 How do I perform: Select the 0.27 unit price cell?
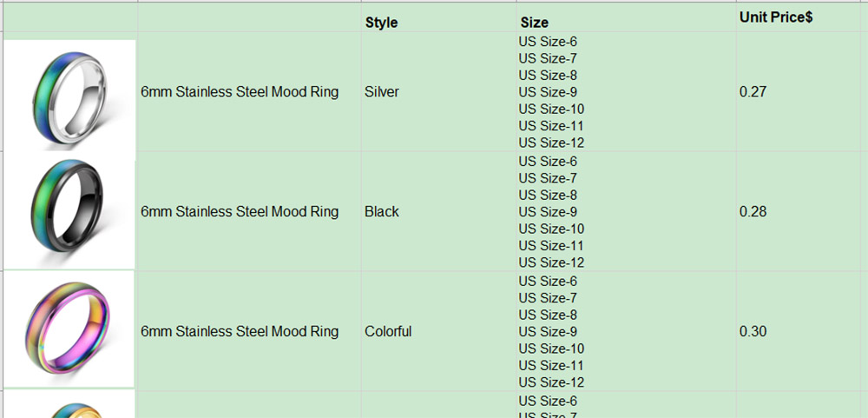(798, 91)
